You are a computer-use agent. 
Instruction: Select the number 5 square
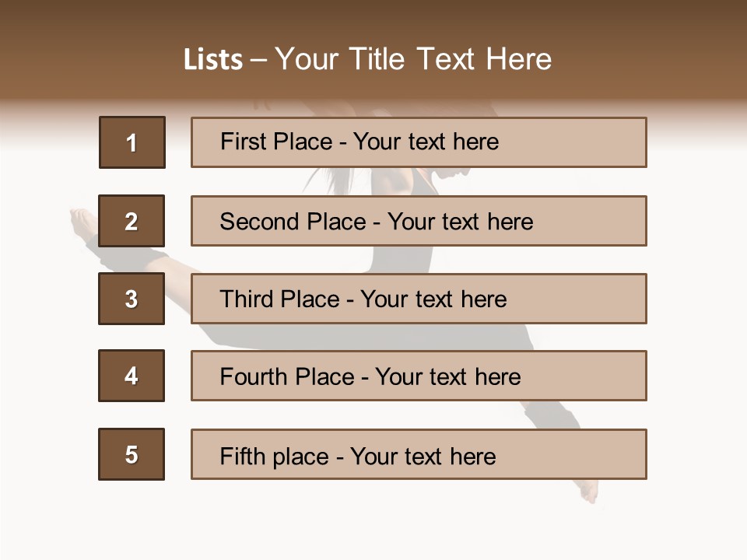(x=132, y=454)
